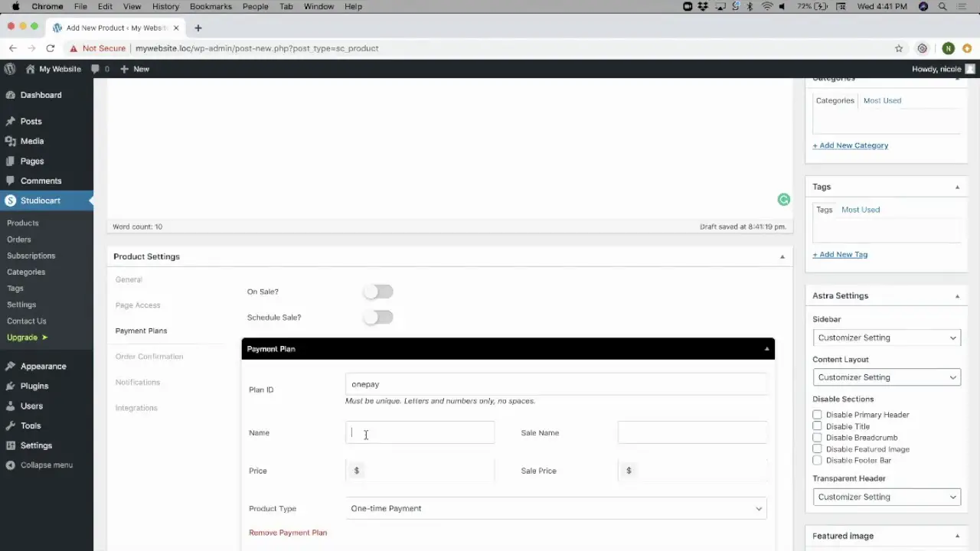The height and width of the screenshot is (551, 980).
Task: Show the Most Used tags tab
Action: click(861, 210)
